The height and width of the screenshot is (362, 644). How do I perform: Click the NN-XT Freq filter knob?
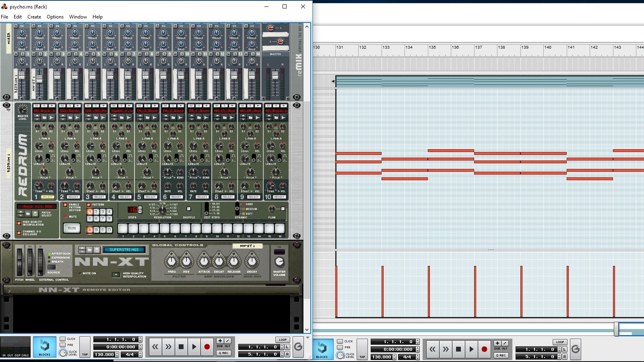pos(171,261)
